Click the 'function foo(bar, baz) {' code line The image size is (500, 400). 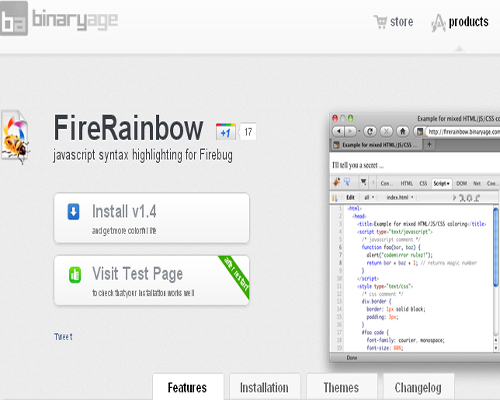coord(391,247)
